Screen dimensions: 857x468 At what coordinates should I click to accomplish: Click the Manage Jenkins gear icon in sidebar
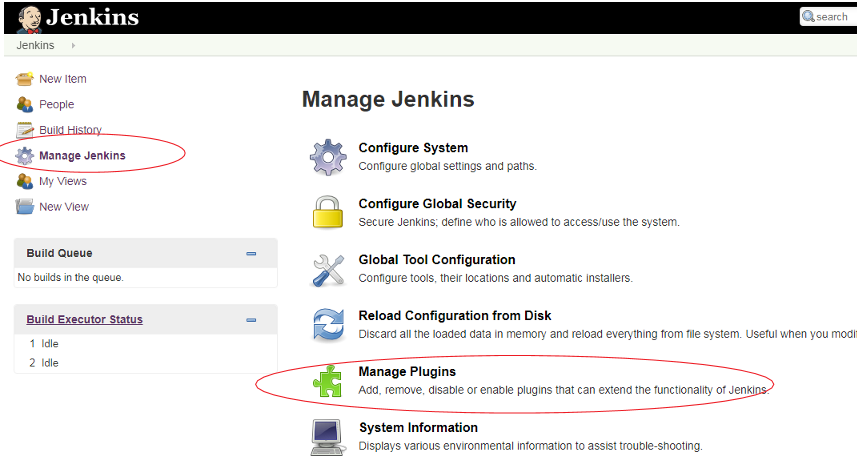pyautogui.click(x=25, y=155)
